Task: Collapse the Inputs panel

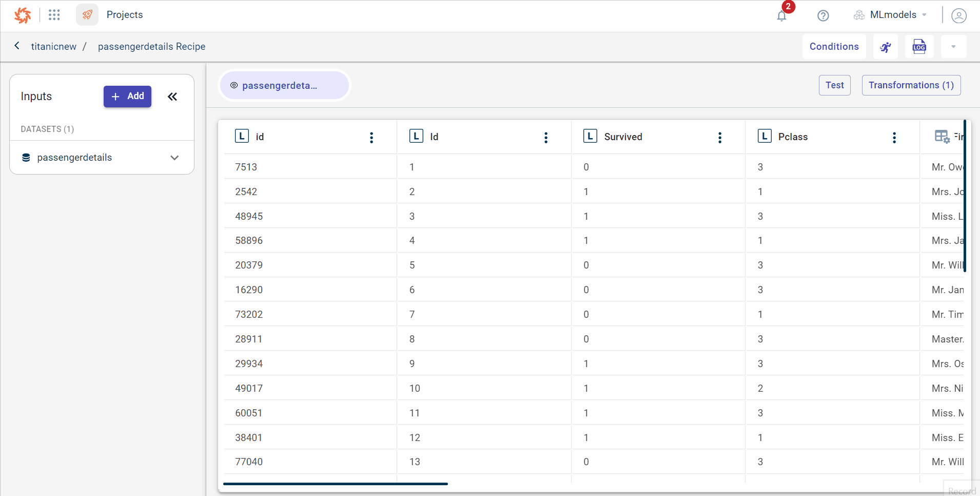Action: pos(172,97)
